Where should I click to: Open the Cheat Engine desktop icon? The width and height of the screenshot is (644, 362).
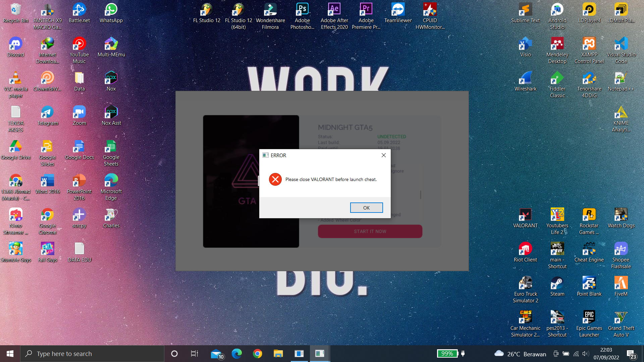tap(589, 252)
